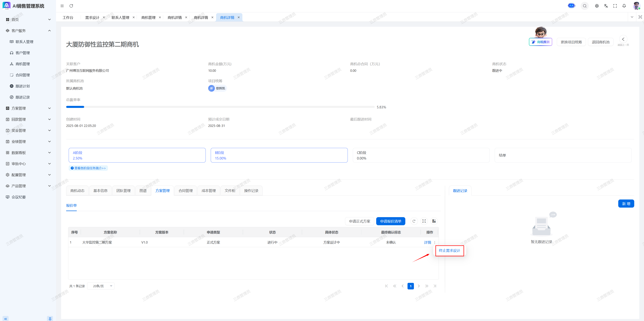Switch to the 合同管理 tab
This screenshot has height=321, width=644.
pyautogui.click(x=185, y=191)
